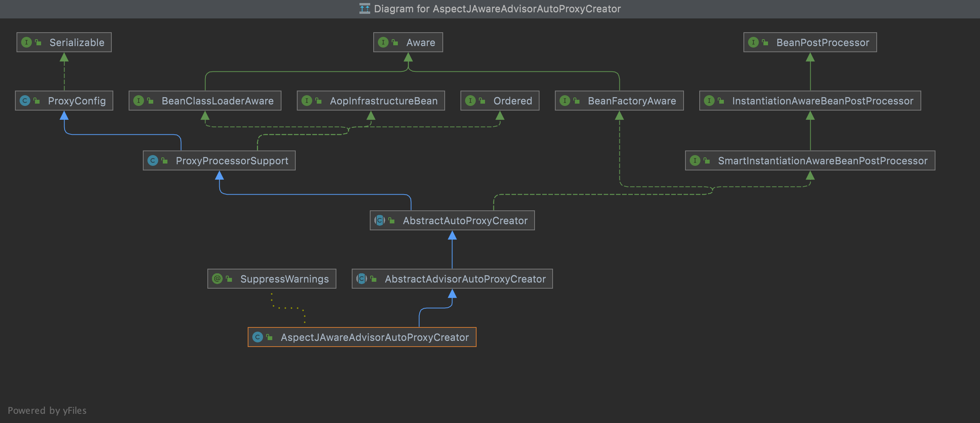Click the interface icon on AopInfrastructureBean node
Screen dimensions: 980x423
(x=308, y=101)
